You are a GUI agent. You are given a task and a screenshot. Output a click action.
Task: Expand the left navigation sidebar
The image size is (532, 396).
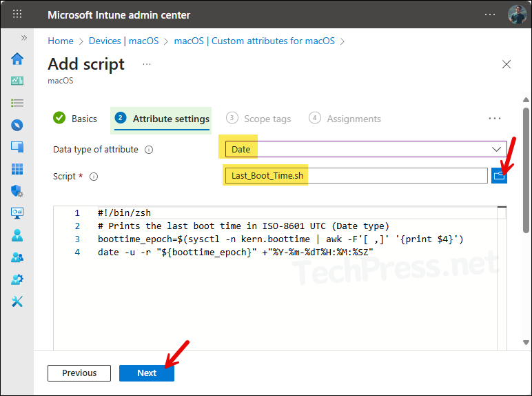[23, 38]
